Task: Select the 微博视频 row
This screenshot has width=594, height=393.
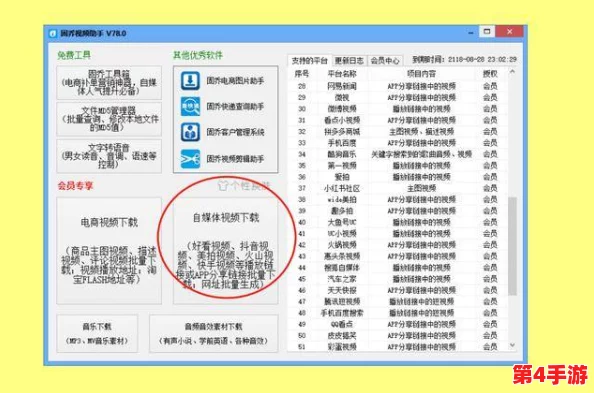Action: coord(398,109)
